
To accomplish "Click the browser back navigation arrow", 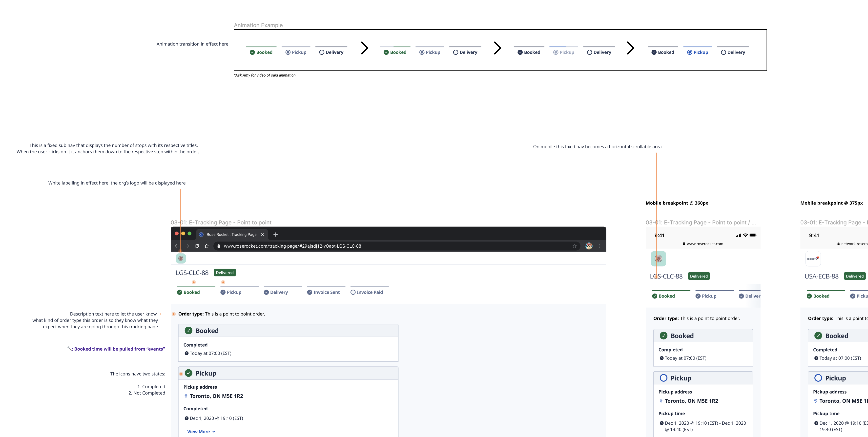I will (x=178, y=246).
